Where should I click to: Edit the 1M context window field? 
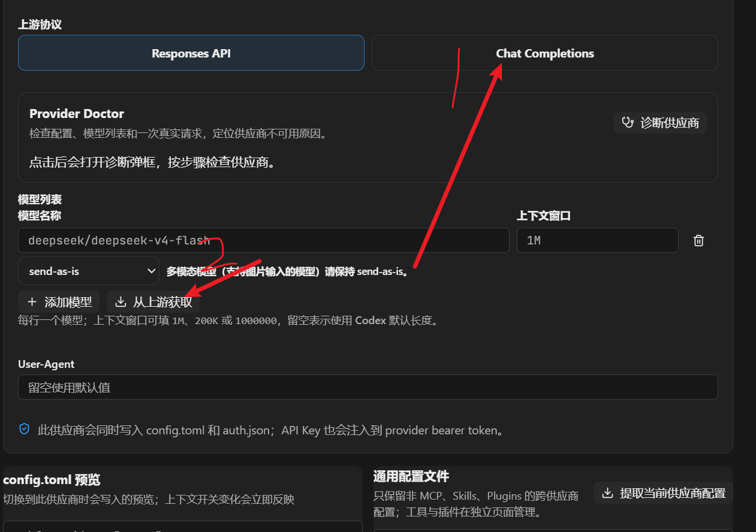597,240
